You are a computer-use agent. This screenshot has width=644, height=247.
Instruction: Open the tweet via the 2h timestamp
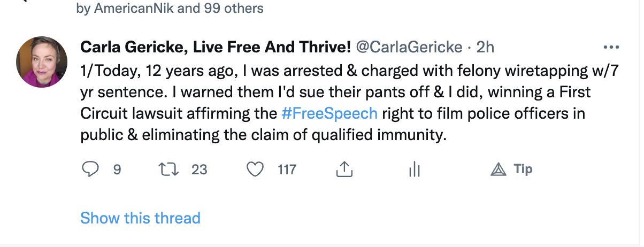485,47
